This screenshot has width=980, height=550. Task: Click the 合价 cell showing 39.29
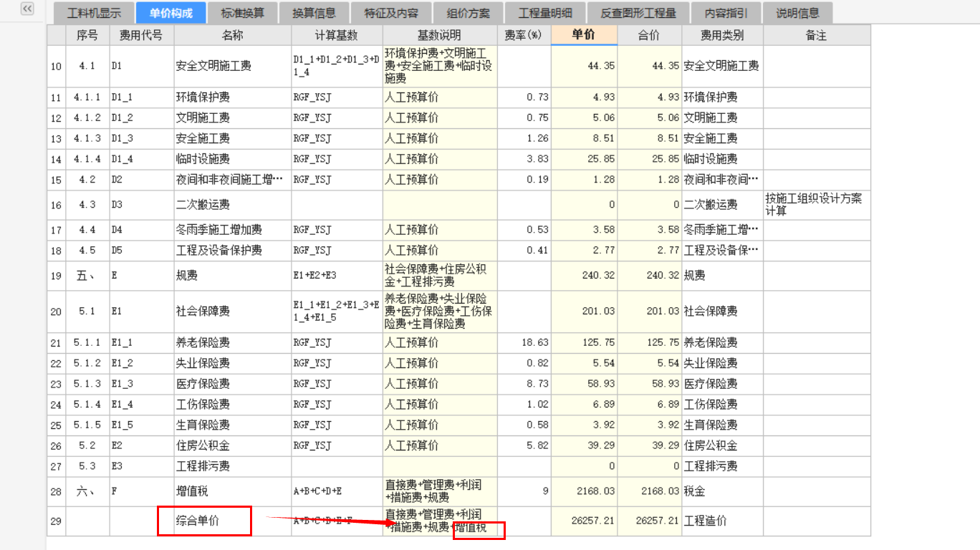tap(649, 446)
